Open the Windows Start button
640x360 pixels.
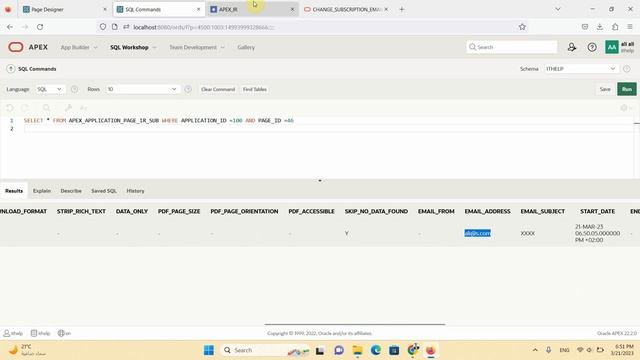click(209, 350)
